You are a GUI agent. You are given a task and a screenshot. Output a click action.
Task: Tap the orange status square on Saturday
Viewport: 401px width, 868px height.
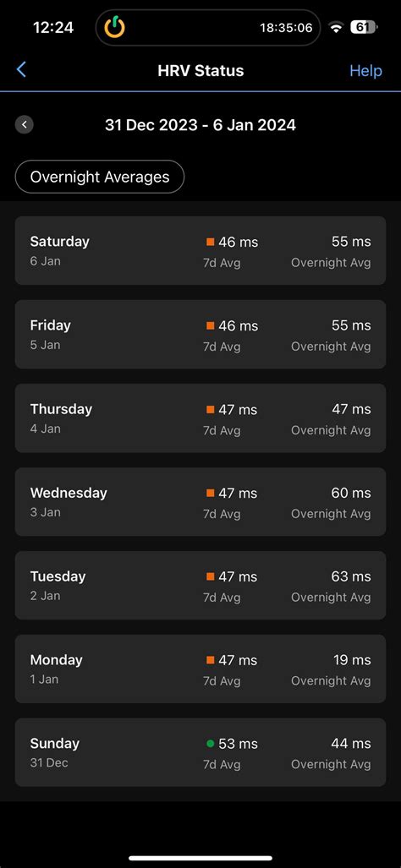coord(211,242)
